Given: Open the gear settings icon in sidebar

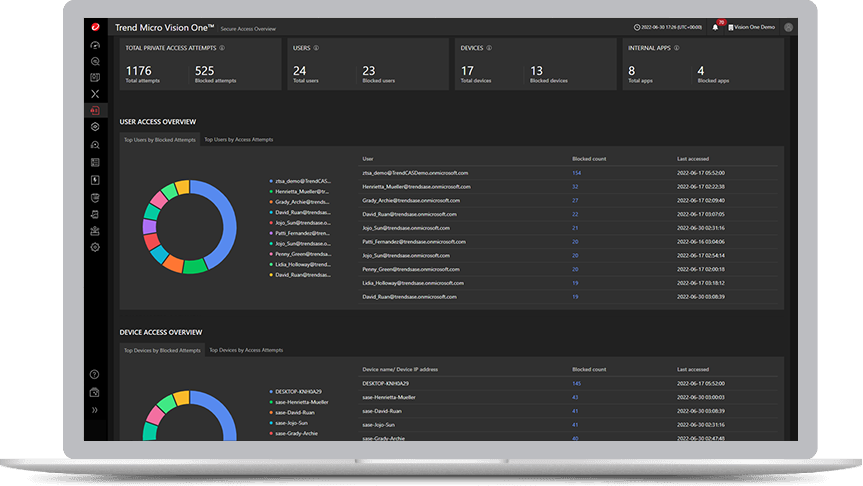Looking at the screenshot, I should (95, 247).
